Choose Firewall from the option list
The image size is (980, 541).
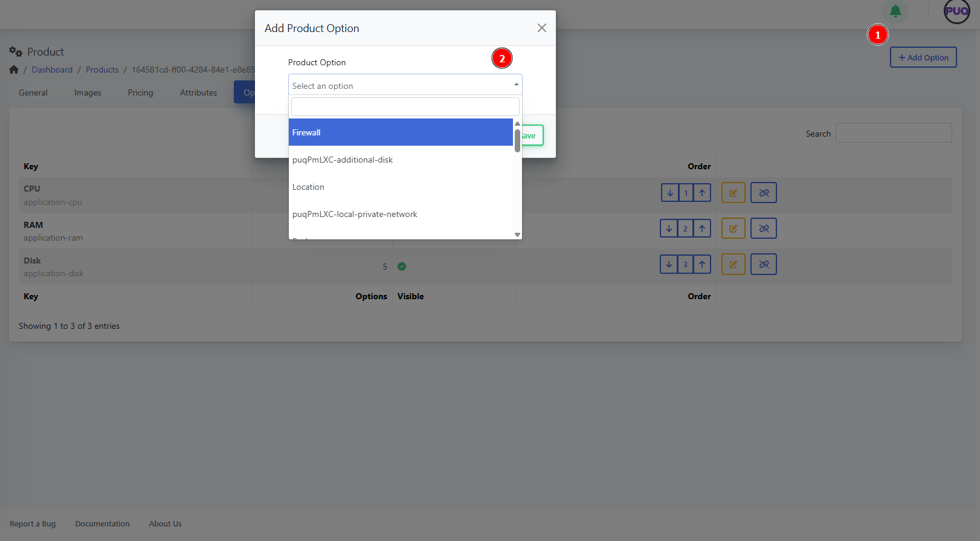point(401,132)
